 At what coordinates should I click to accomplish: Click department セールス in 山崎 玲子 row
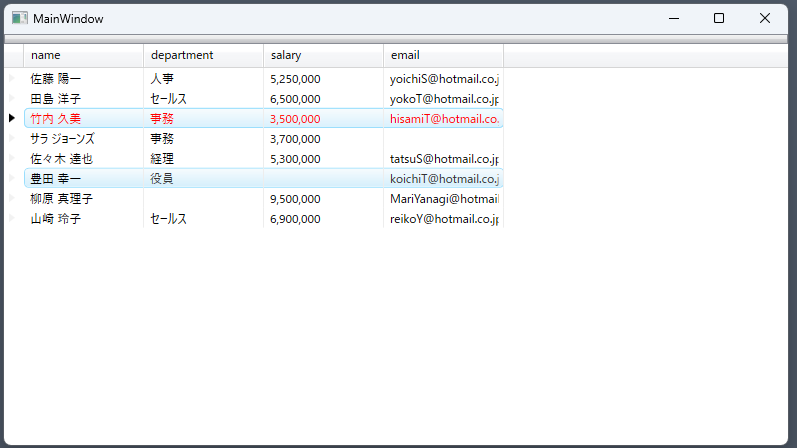tap(203, 219)
